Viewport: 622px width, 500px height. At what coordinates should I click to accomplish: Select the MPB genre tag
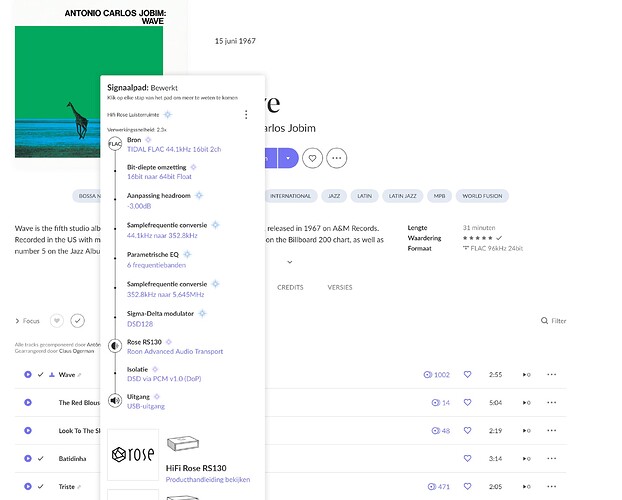pyautogui.click(x=440, y=196)
